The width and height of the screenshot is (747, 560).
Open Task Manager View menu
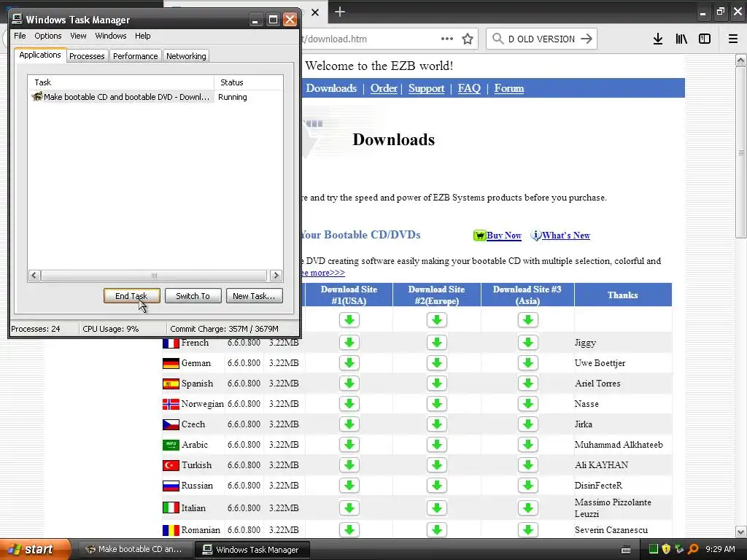78,36
